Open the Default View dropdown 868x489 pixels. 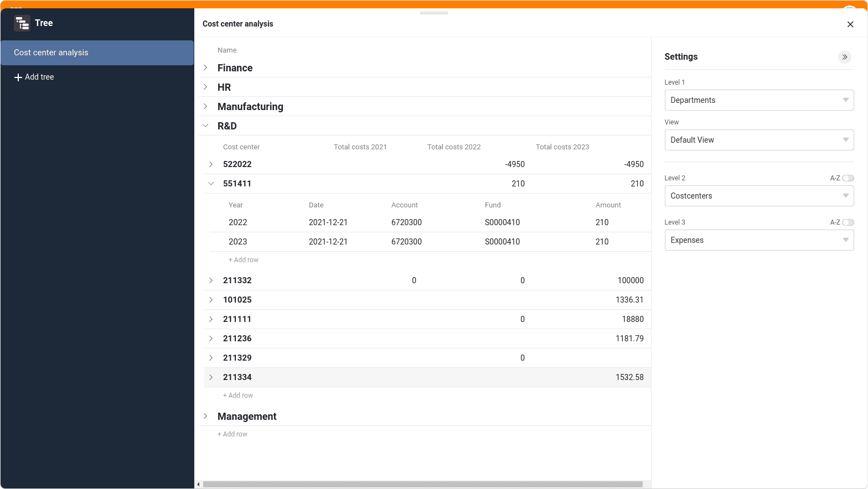click(x=759, y=140)
